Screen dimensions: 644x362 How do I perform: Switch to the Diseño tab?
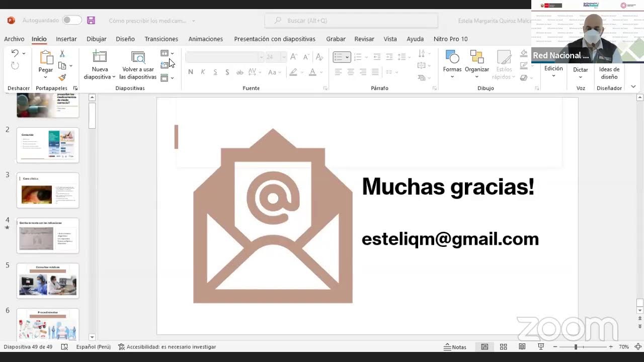[x=125, y=39]
